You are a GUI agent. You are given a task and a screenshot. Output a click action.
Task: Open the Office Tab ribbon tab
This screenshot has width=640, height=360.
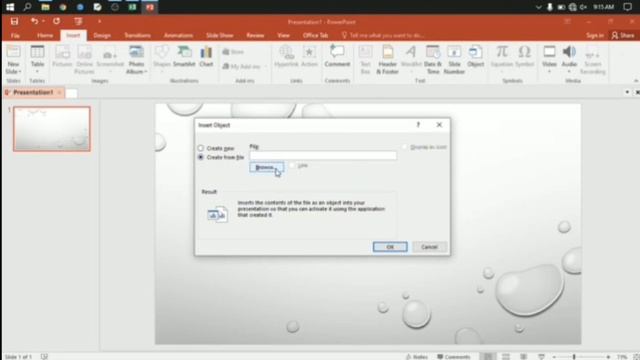point(316,36)
